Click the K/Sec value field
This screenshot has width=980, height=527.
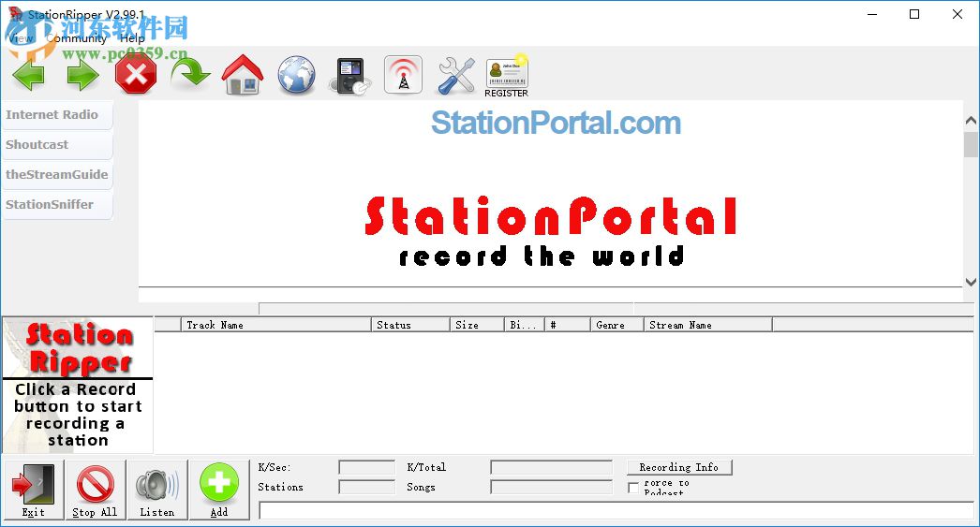(x=367, y=467)
